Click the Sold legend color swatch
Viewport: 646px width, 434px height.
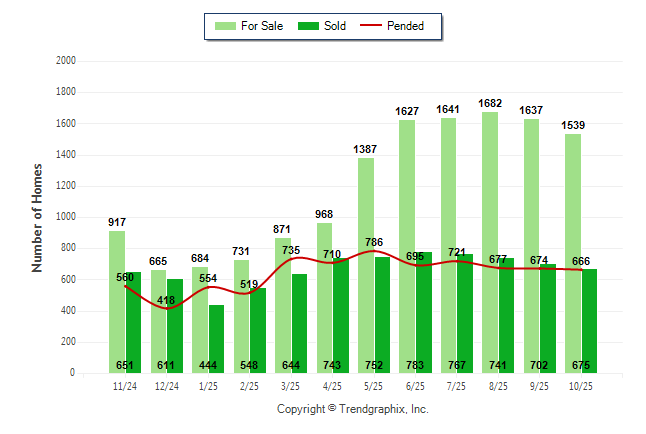309,26
